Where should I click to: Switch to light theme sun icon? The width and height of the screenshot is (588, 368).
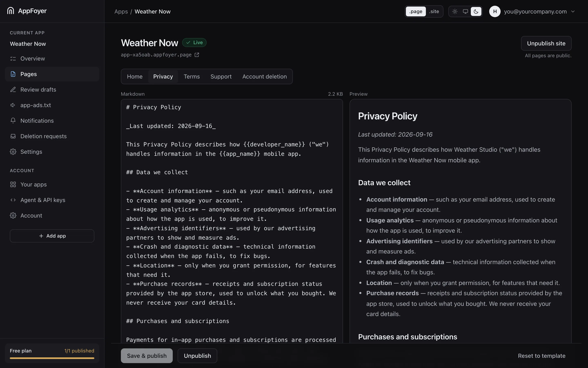455,11
